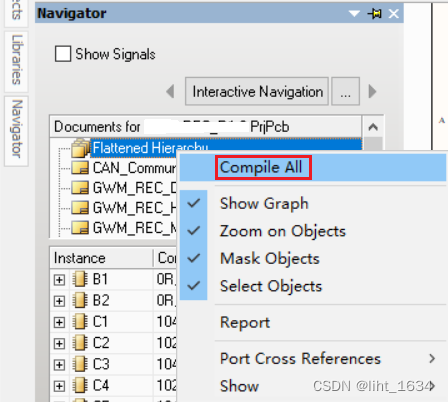Click the B1 component chip icon

point(80,279)
